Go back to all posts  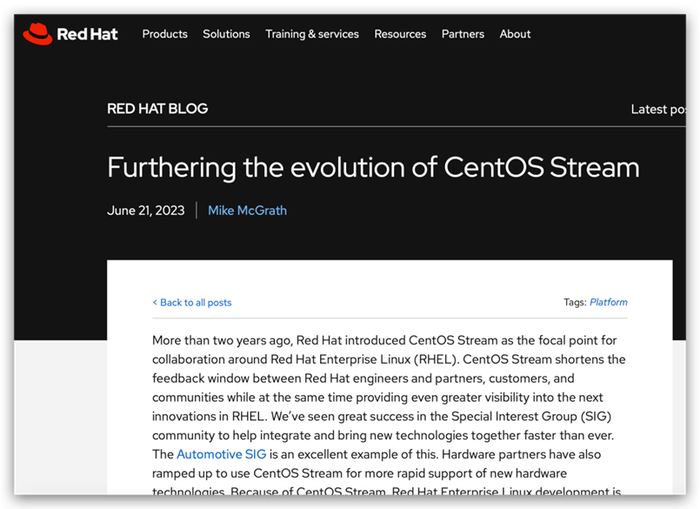coord(195,302)
